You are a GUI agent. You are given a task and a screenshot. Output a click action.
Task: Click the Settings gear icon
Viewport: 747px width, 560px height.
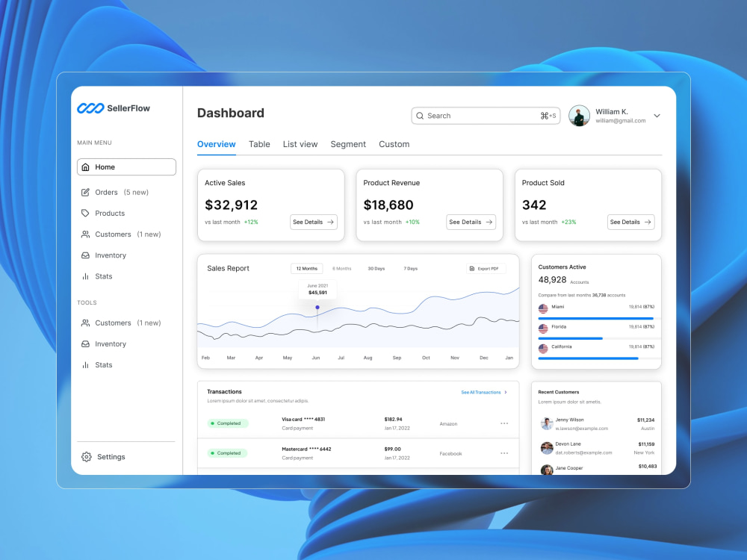tap(86, 457)
